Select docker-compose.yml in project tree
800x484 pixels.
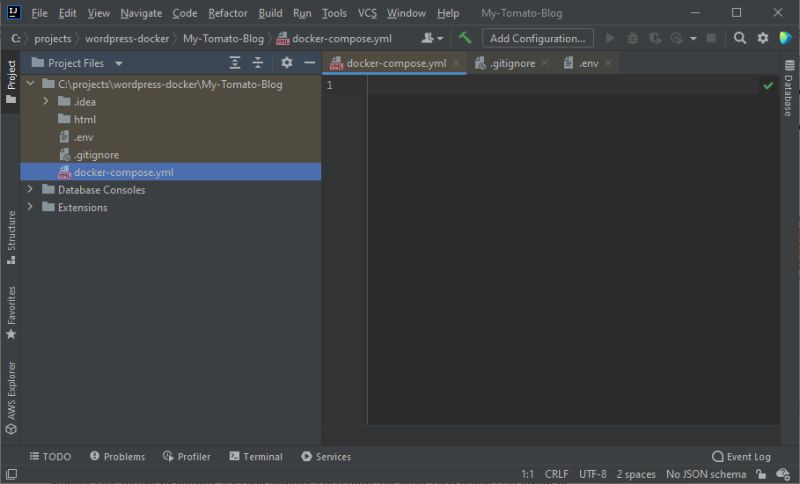pyautogui.click(x=170, y=172)
